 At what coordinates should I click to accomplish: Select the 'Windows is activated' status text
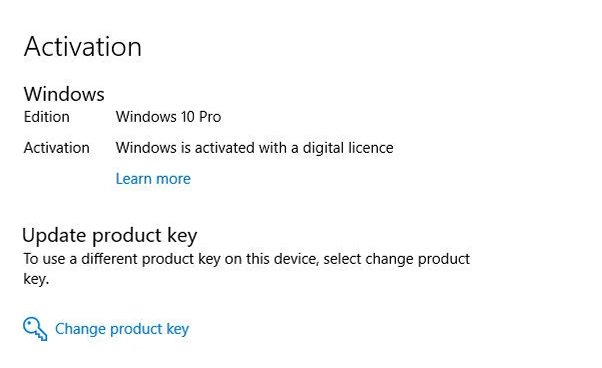[x=255, y=148]
